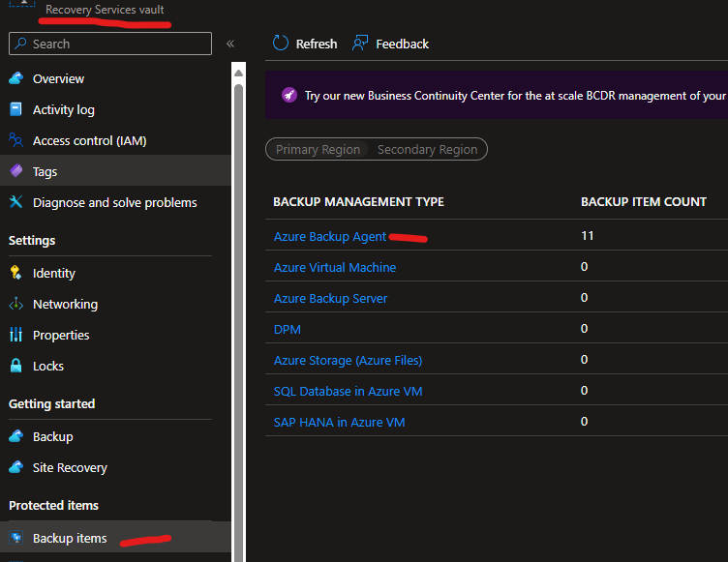
Task: Click the purple Tags icon
Action: point(15,171)
